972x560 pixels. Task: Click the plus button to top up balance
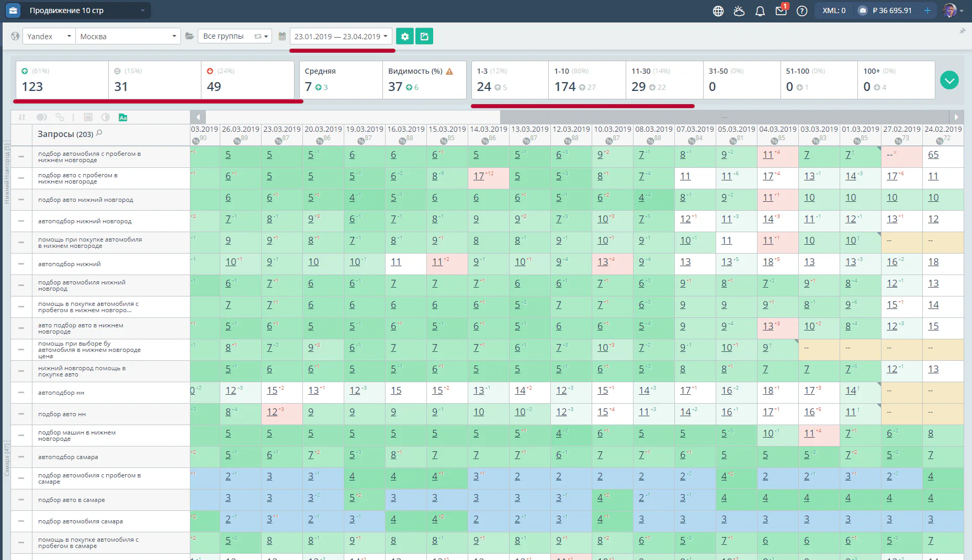928,10
